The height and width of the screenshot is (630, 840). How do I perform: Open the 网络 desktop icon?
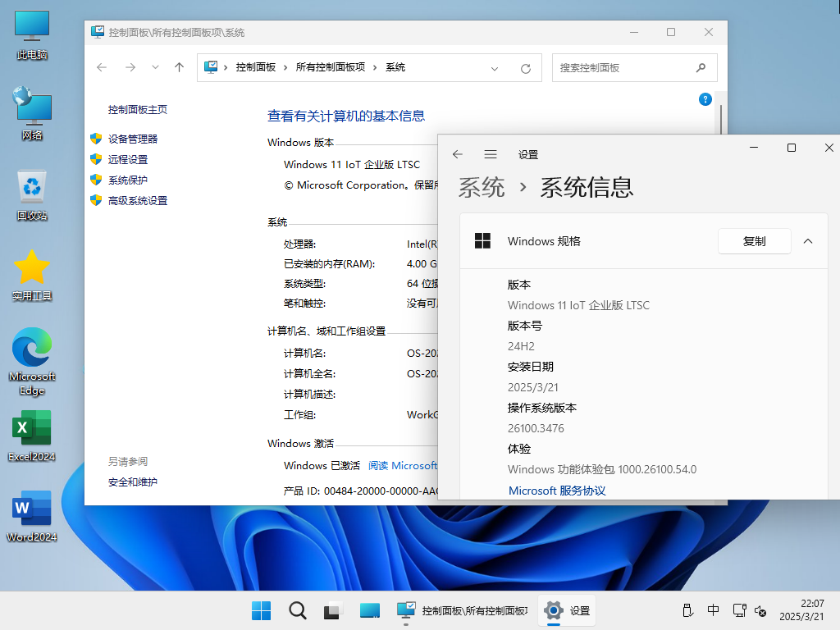coord(32,113)
